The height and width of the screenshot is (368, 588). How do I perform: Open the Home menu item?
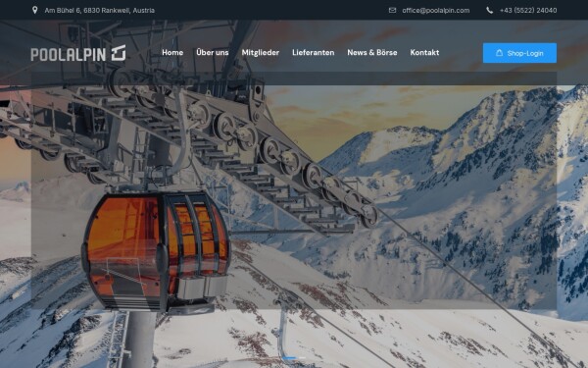[x=172, y=53]
